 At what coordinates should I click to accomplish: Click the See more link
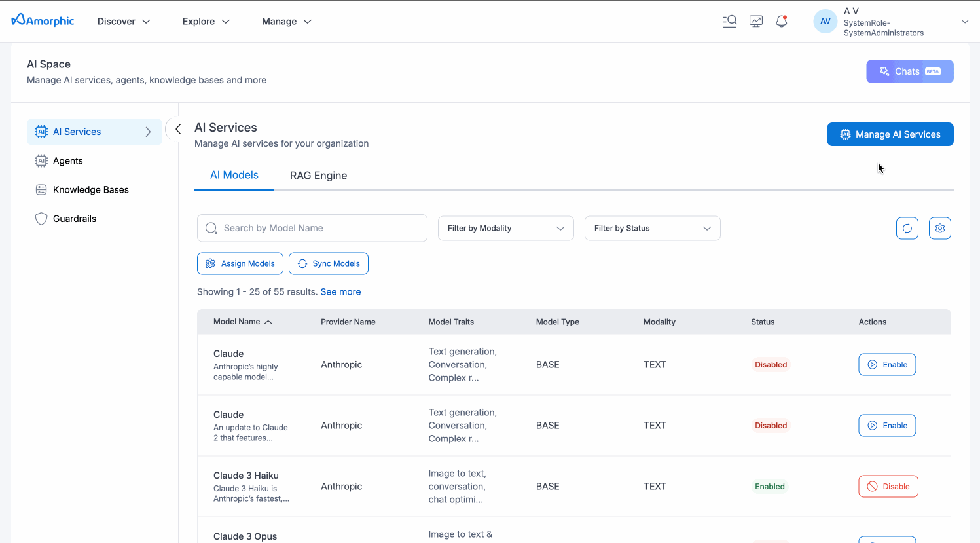pyautogui.click(x=340, y=292)
